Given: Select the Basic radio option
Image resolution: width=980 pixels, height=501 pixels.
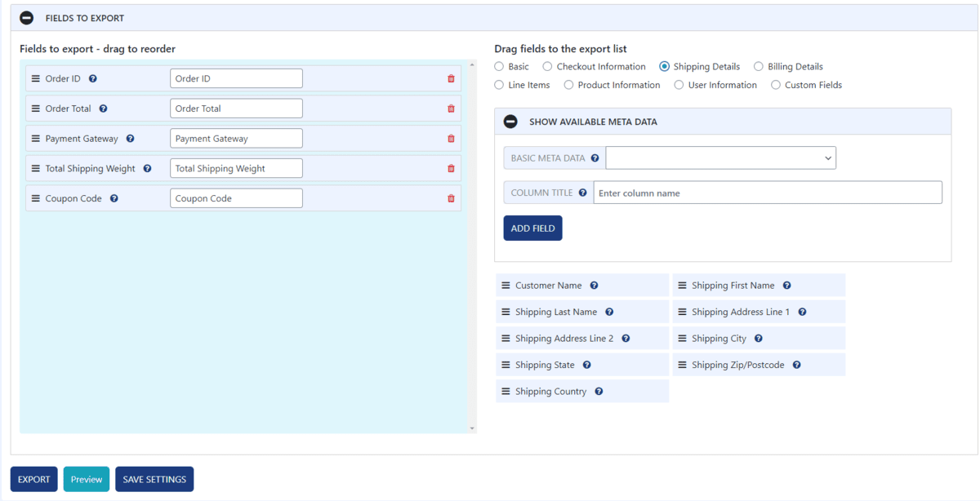Looking at the screenshot, I should tap(499, 67).
